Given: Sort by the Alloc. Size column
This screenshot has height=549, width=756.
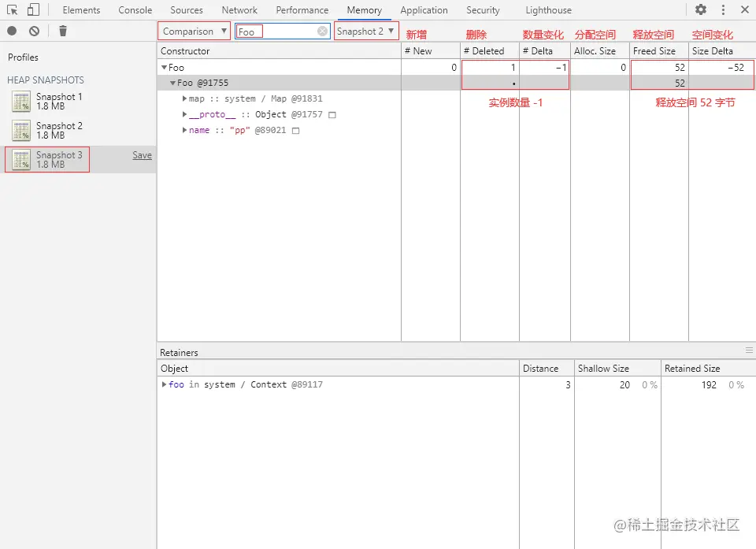Looking at the screenshot, I should pos(600,50).
